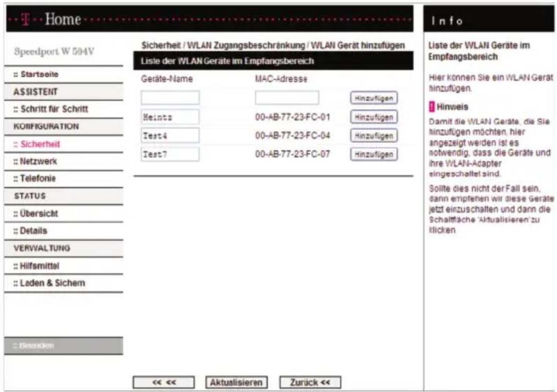Go to the Telefonie settings
This screenshot has height=392, width=557.
tap(34, 178)
